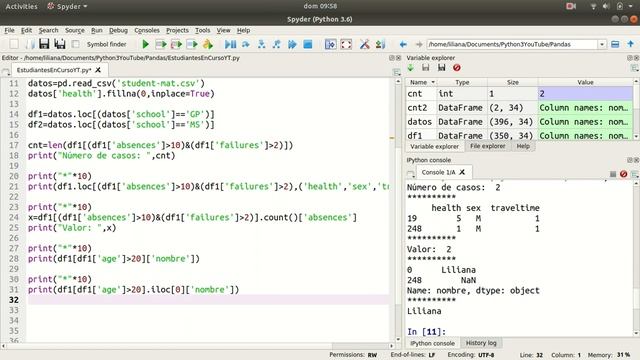Open the File menu
Image resolution: width=640 pixels, height=360 pixels.
pyautogui.click(x=9, y=30)
